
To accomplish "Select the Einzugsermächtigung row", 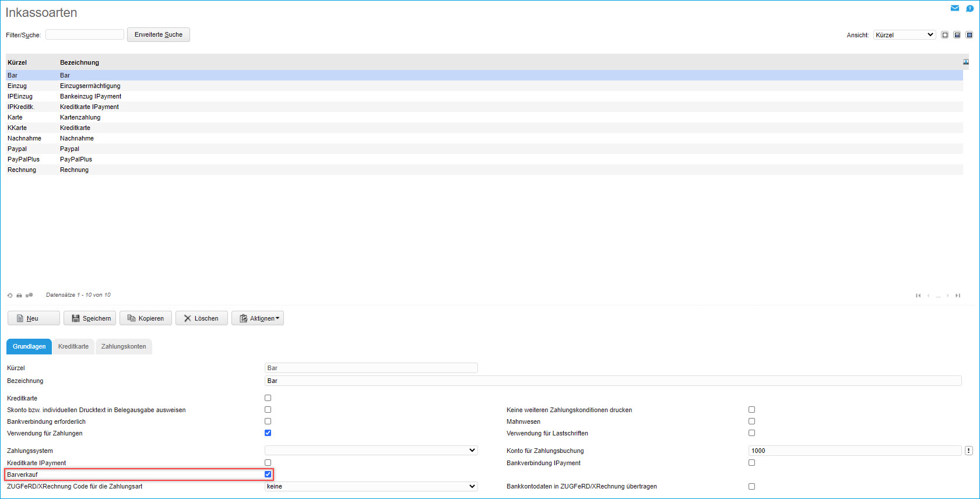I will 484,86.
